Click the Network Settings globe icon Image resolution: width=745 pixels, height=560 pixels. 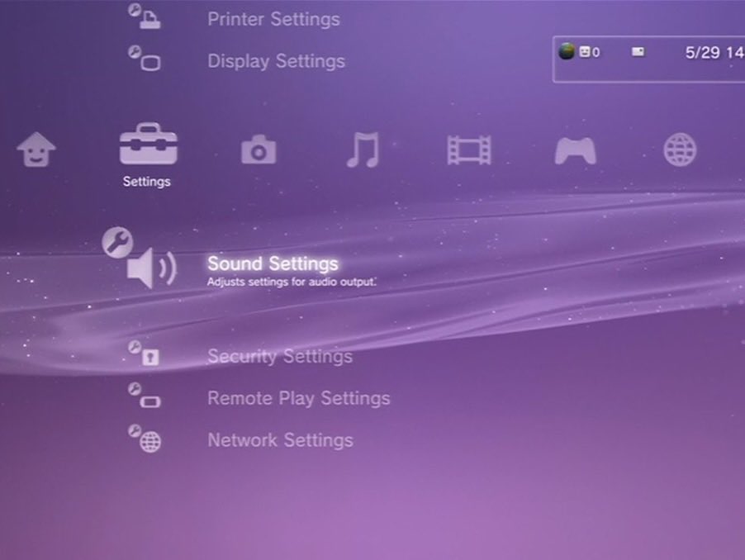(145, 438)
